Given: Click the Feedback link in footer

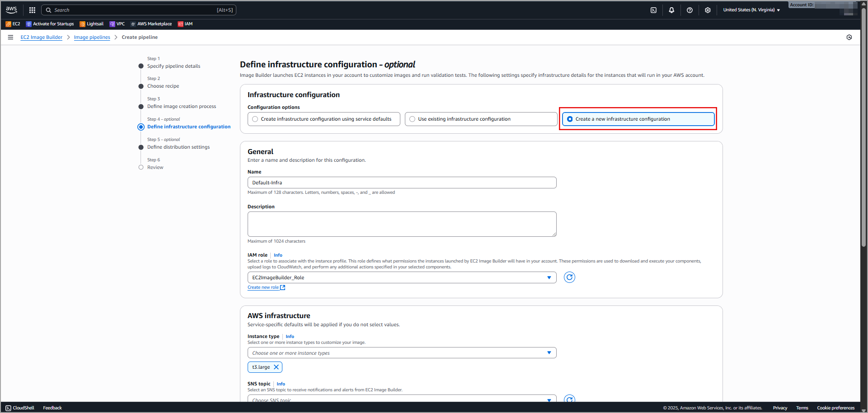Looking at the screenshot, I should tap(52, 408).
